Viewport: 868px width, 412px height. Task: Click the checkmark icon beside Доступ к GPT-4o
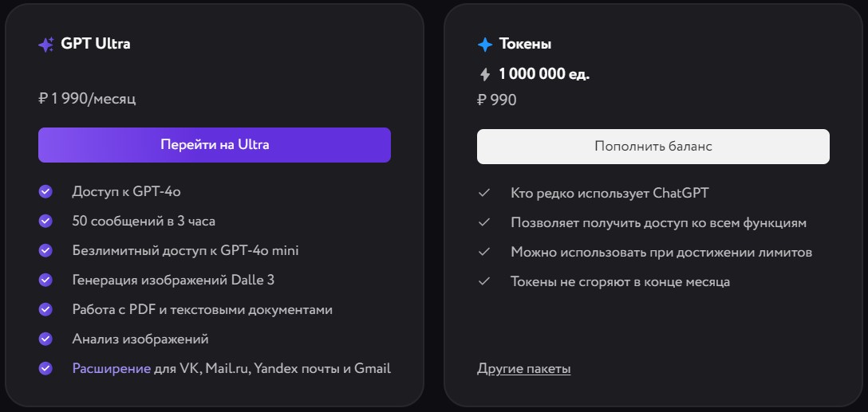point(45,191)
